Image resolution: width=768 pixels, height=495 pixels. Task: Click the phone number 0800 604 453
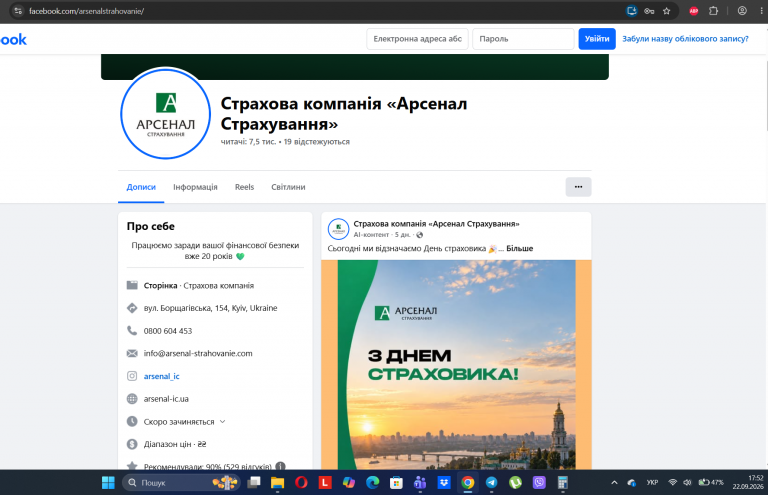168,331
